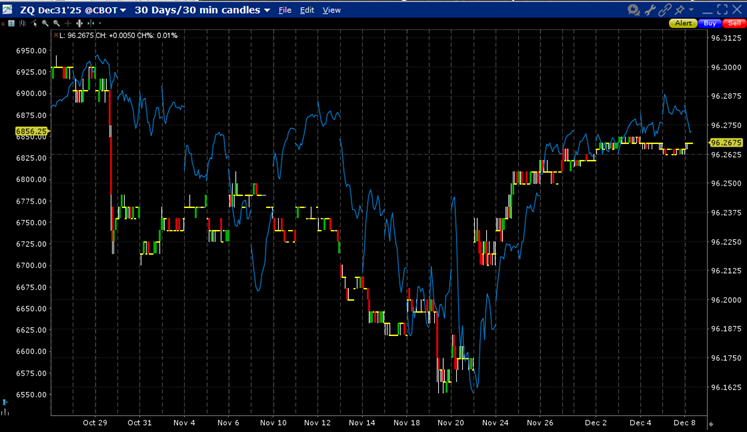
Task: Open the View menu
Action: click(332, 10)
